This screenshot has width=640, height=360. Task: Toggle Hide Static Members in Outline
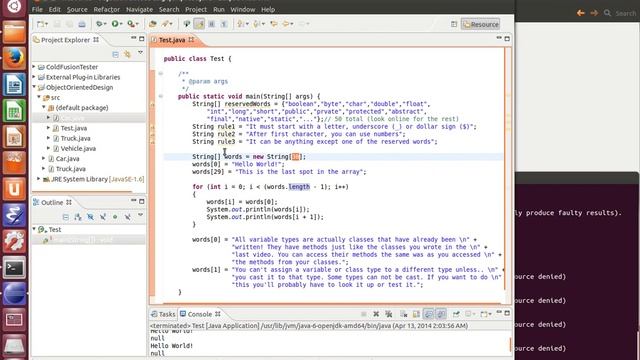pyautogui.click(x=103, y=217)
